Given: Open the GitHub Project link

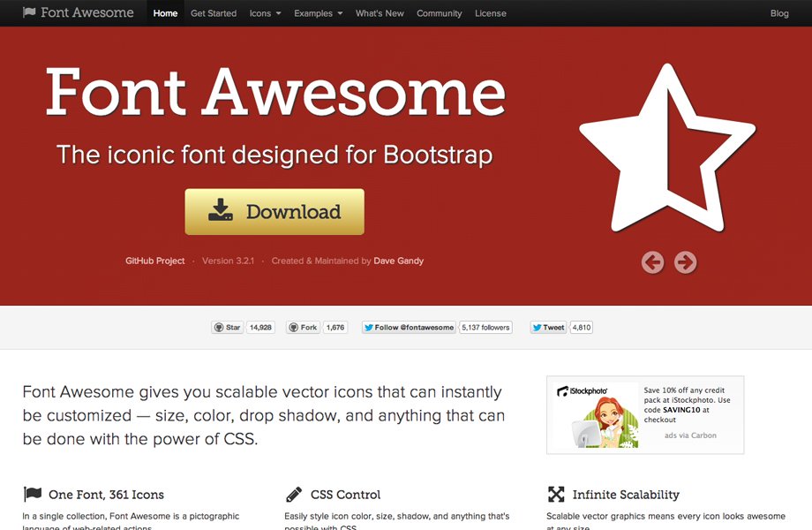Looking at the screenshot, I should pyautogui.click(x=155, y=261).
